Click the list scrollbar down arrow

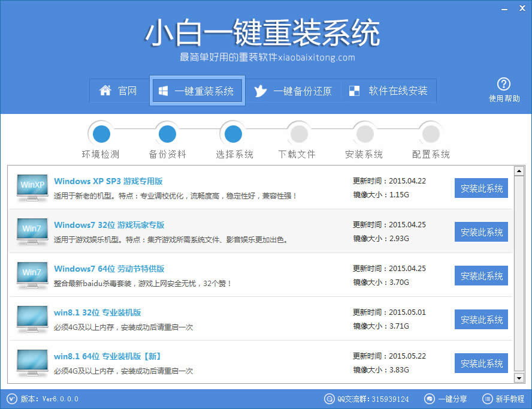click(x=519, y=378)
